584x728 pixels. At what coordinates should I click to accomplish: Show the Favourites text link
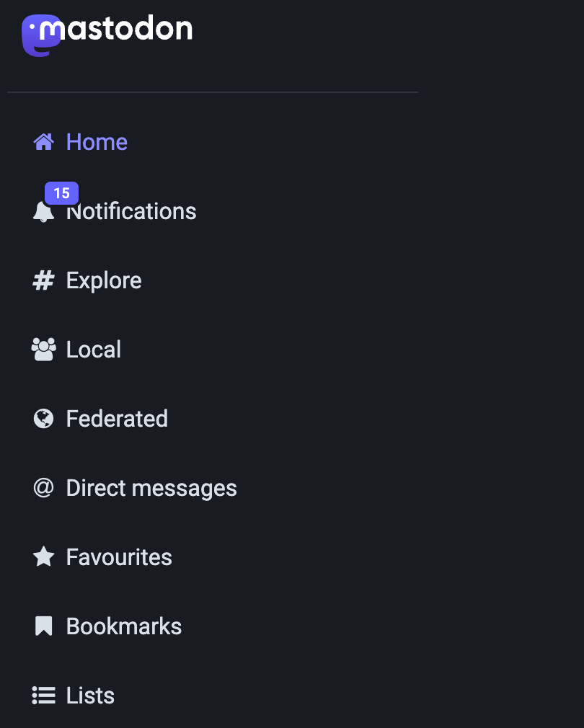(119, 557)
